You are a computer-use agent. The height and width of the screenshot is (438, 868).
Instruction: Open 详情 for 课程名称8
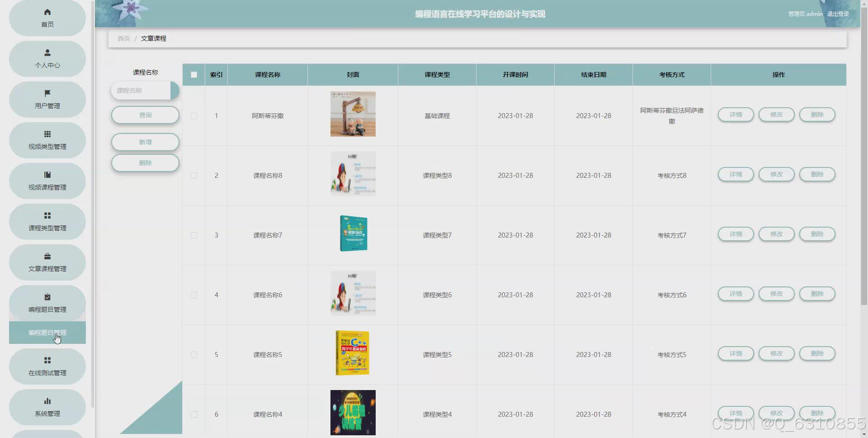click(736, 174)
